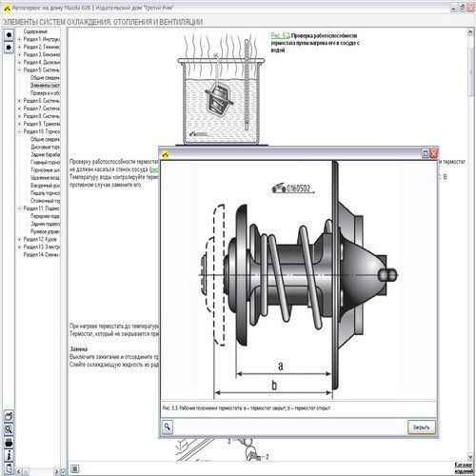Expand Раздел 12 tree node

tap(20, 239)
